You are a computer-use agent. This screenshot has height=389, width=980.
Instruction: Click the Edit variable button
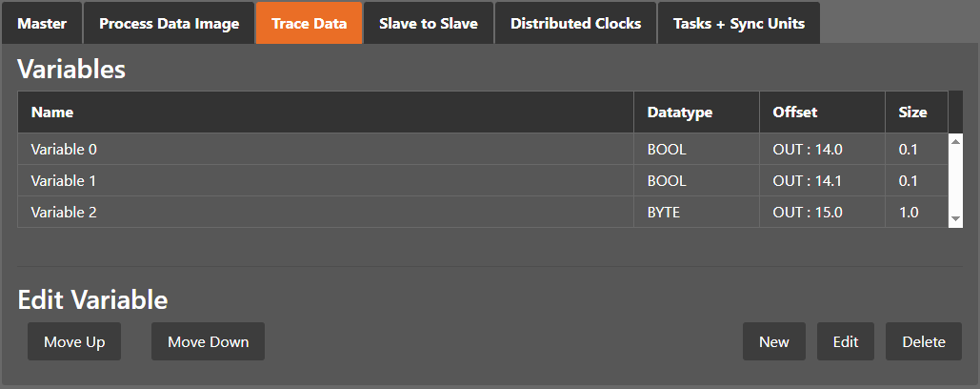(845, 341)
